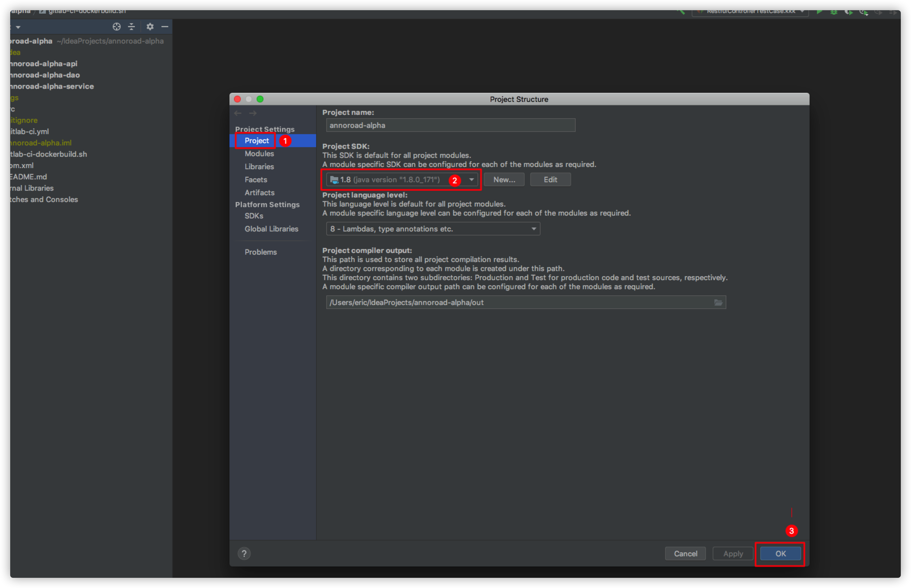Screen dimensions: 911x588
Task: Open Project panel gear settings
Action: (150, 26)
